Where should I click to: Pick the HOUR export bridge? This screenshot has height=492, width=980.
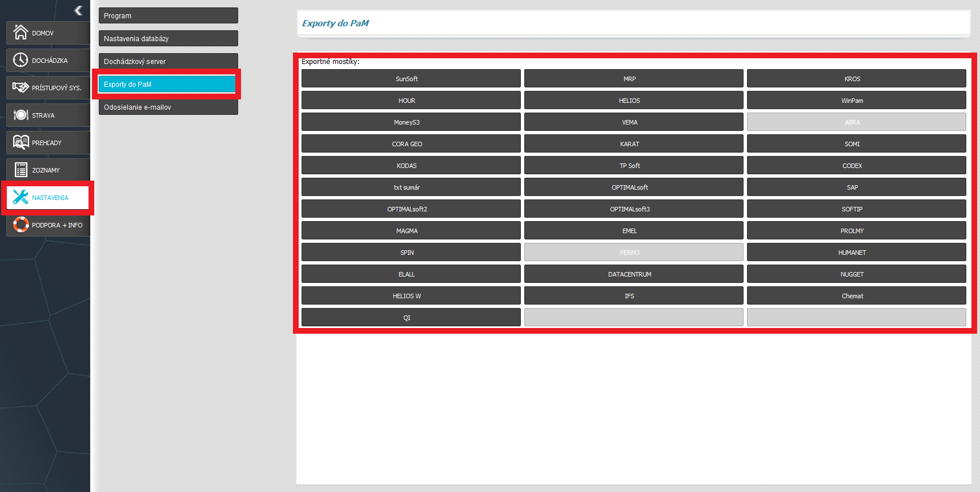pos(411,100)
